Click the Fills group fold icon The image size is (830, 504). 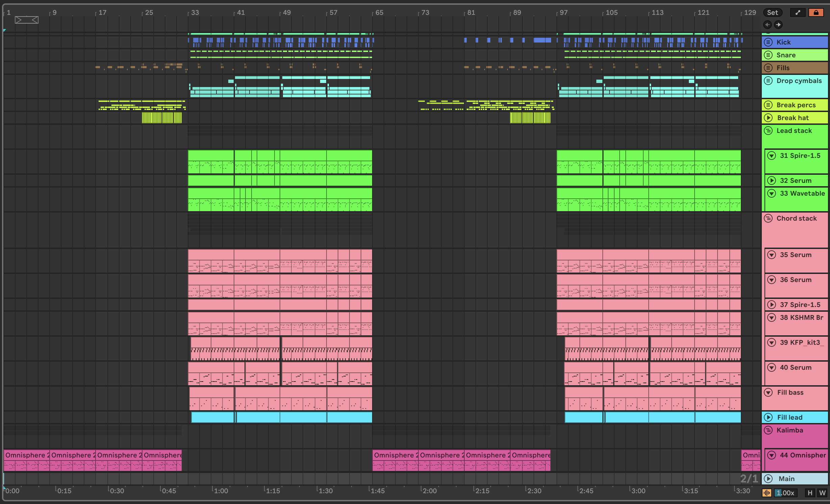tap(768, 68)
